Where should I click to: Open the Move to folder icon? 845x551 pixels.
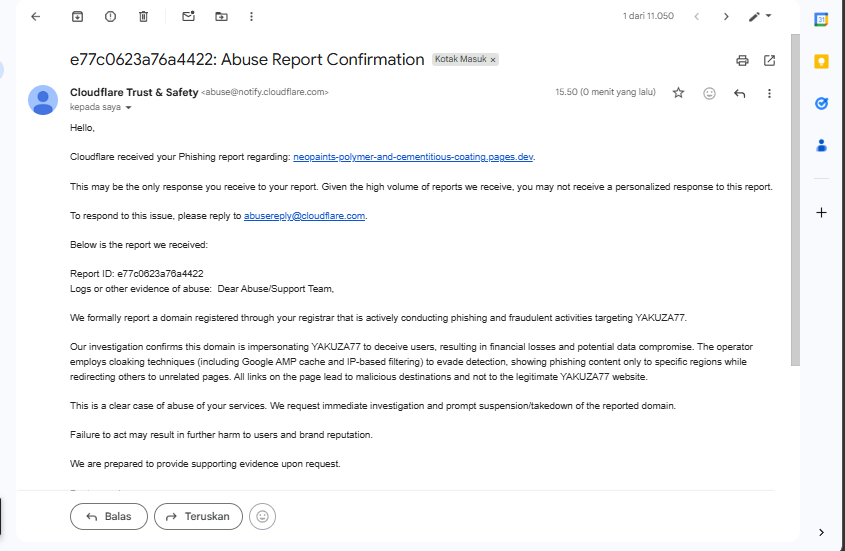click(x=221, y=17)
